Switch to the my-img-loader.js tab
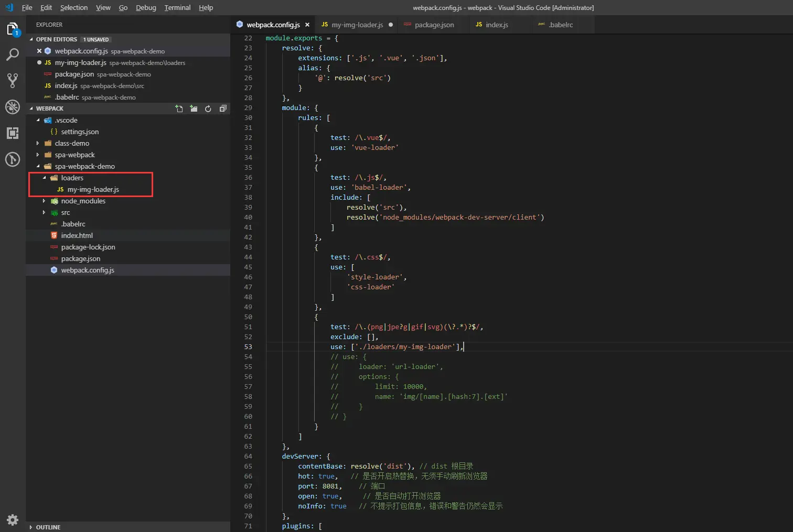The width and height of the screenshot is (793, 532). coord(357,25)
